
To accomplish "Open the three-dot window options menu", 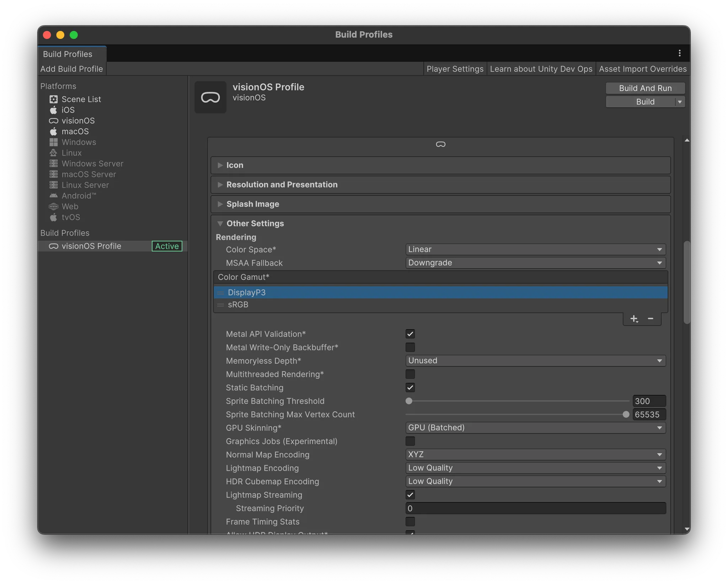I will click(x=679, y=53).
